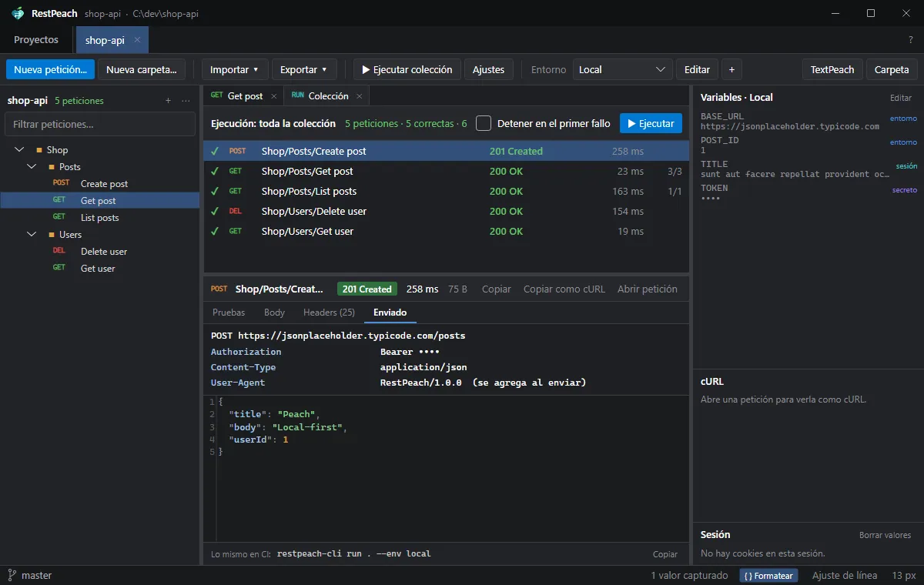Collapse the Shop folder chevron

coord(19,150)
